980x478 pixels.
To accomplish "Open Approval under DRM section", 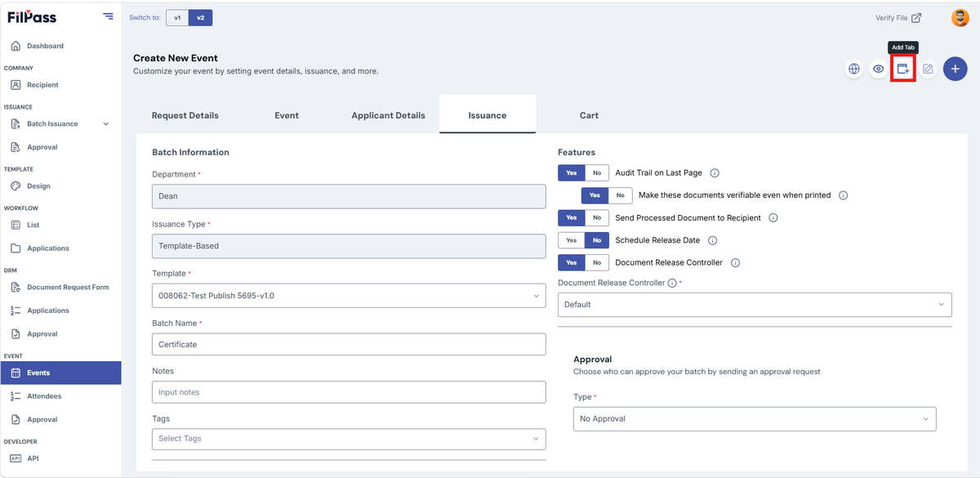I will pyautogui.click(x=42, y=334).
